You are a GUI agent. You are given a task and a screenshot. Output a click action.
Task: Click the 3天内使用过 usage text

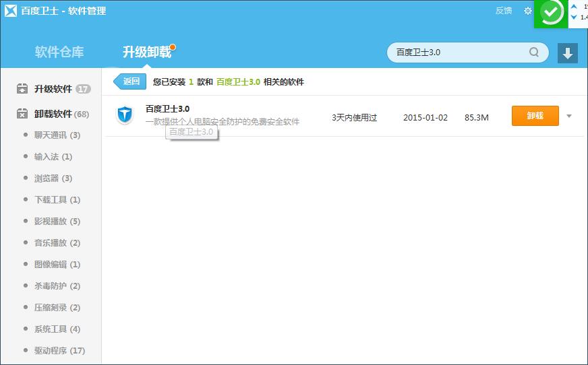[x=354, y=118]
